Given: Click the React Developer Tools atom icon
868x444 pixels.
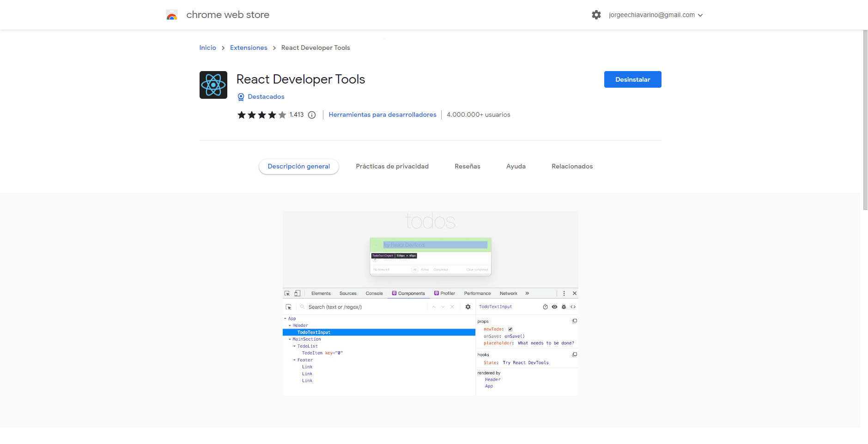Looking at the screenshot, I should 213,85.
